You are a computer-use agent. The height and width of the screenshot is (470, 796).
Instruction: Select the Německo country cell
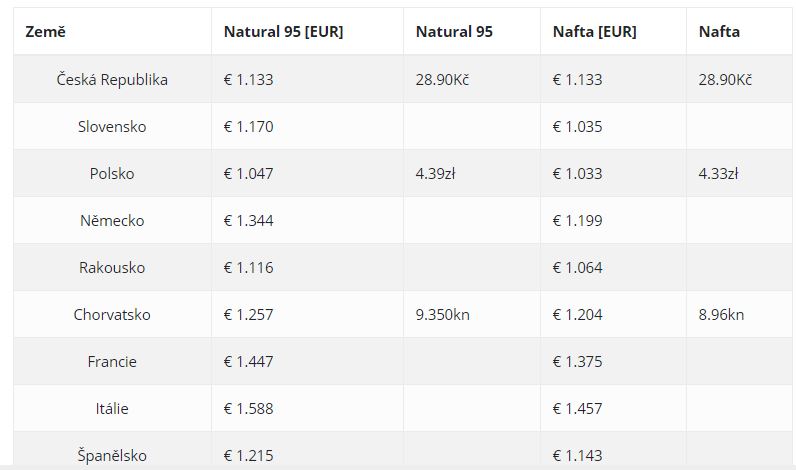point(112,220)
